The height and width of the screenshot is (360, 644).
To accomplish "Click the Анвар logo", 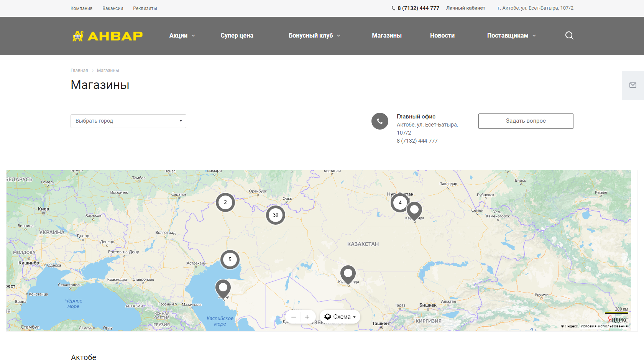I will click(x=107, y=36).
